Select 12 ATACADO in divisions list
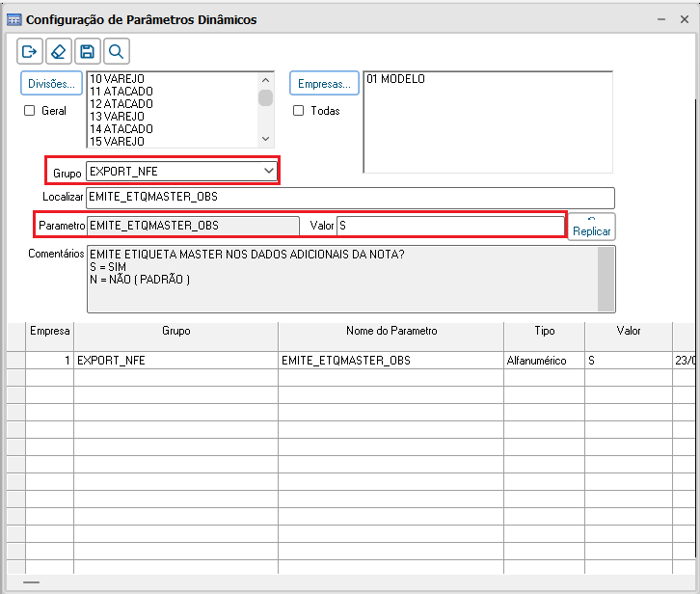The width and height of the screenshot is (700, 594). tap(121, 103)
